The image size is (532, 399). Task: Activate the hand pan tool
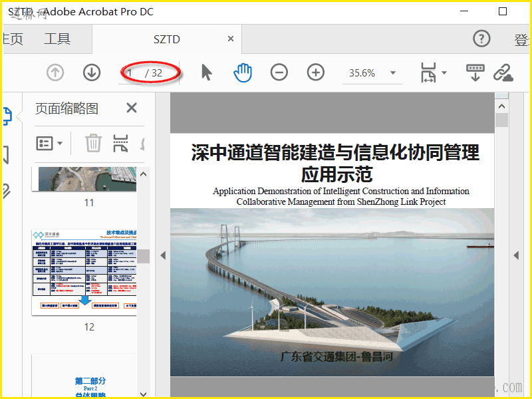pyautogui.click(x=243, y=72)
